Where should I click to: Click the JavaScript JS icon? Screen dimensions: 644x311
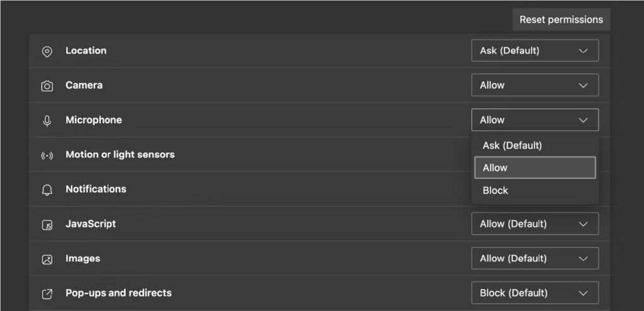click(47, 225)
